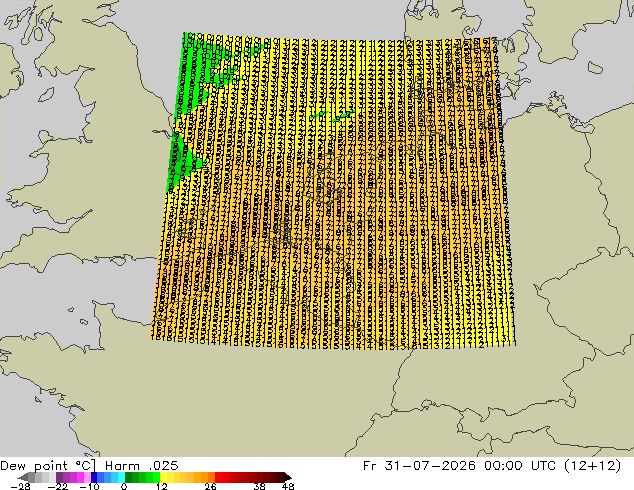Click the 48 label on the color scale

288,486
